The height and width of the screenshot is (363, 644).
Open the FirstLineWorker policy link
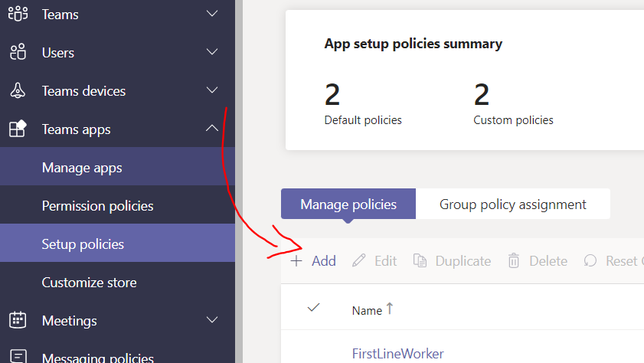pyautogui.click(x=397, y=354)
